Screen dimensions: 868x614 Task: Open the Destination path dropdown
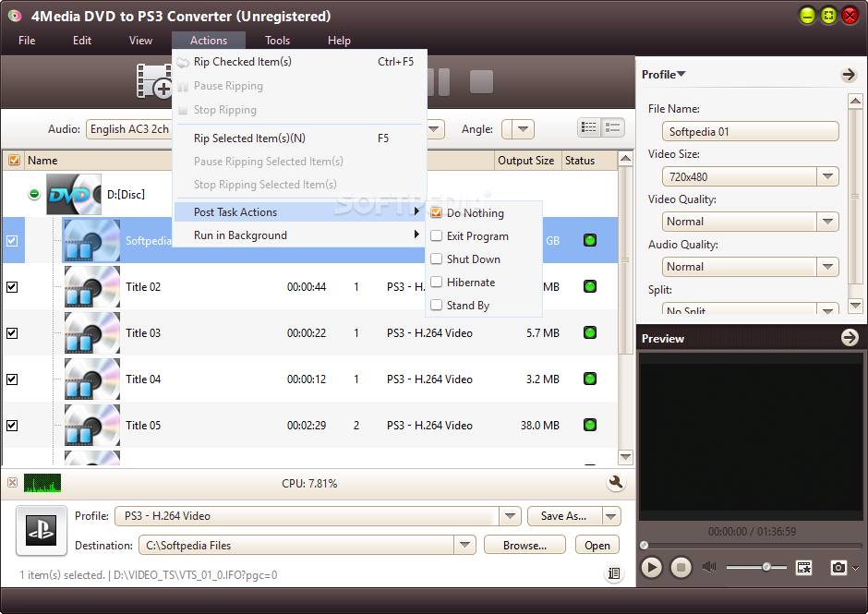465,546
